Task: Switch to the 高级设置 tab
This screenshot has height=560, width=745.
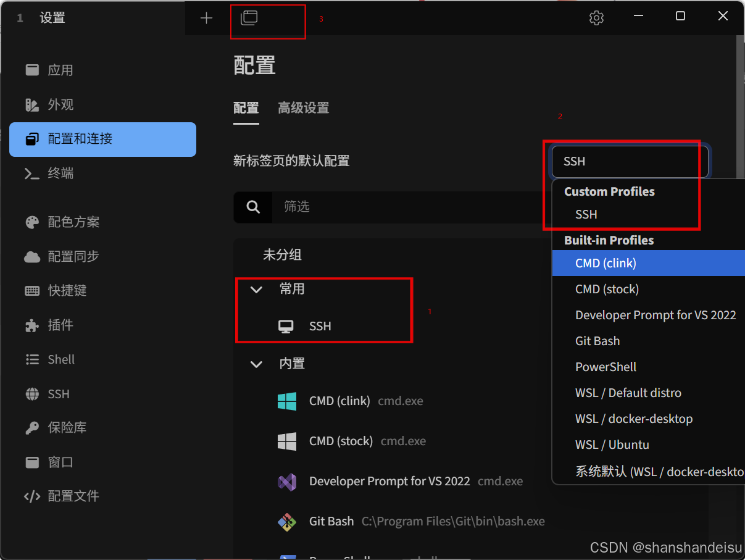Action: [304, 108]
